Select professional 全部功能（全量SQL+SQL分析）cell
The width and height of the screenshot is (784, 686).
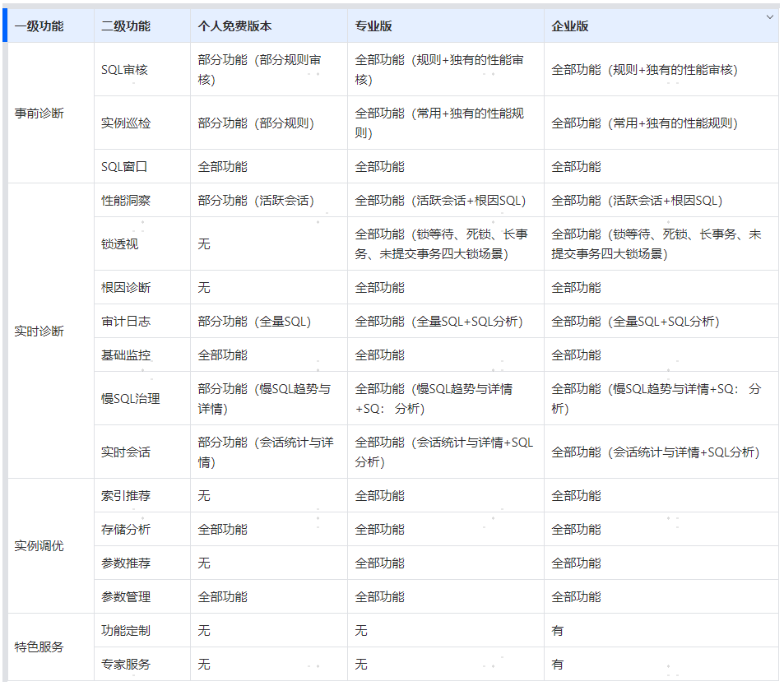[446, 322]
